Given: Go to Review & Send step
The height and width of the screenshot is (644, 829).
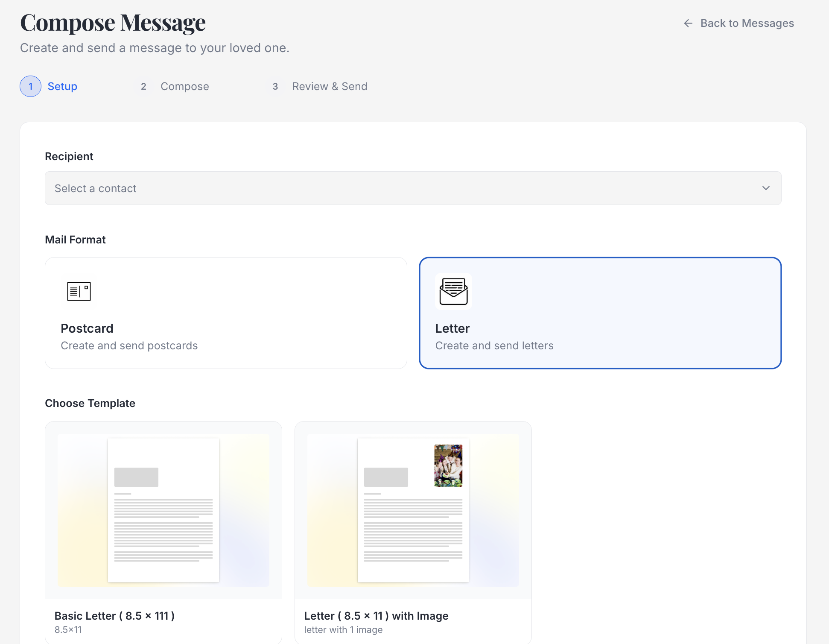Looking at the screenshot, I should (330, 86).
